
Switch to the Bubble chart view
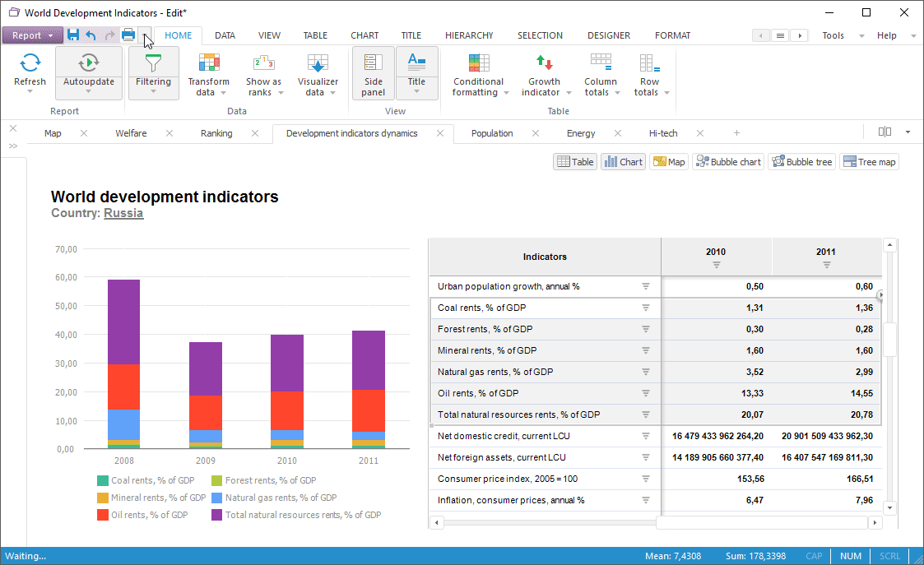[728, 162]
